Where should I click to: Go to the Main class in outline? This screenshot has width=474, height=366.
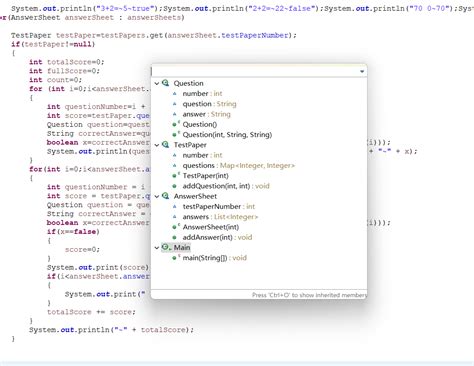(182, 248)
